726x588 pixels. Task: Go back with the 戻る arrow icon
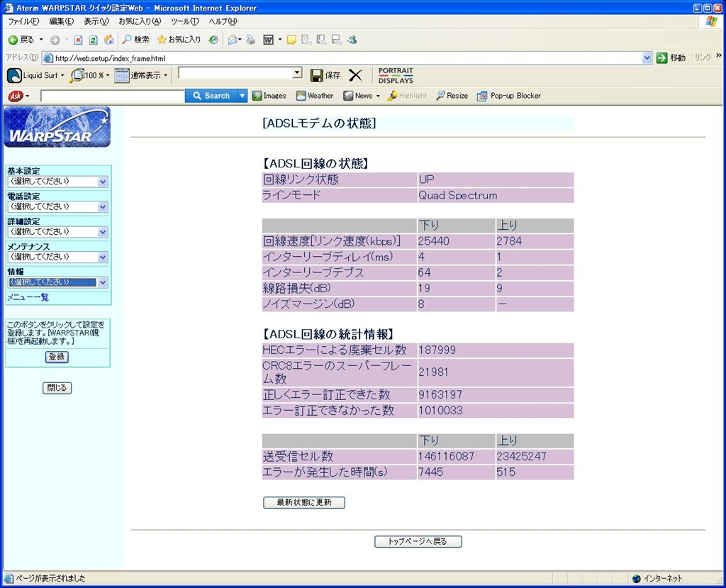(x=13, y=40)
